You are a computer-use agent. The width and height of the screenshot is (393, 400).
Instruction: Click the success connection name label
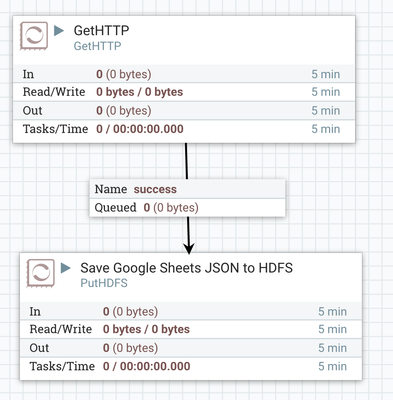click(155, 189)
